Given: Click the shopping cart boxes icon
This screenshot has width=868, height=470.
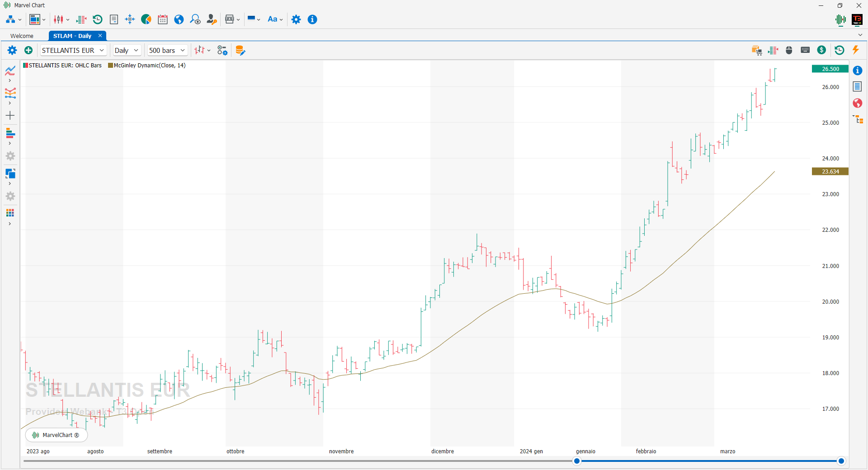Looking at the screenshot, I should click(x=757, y=50).
